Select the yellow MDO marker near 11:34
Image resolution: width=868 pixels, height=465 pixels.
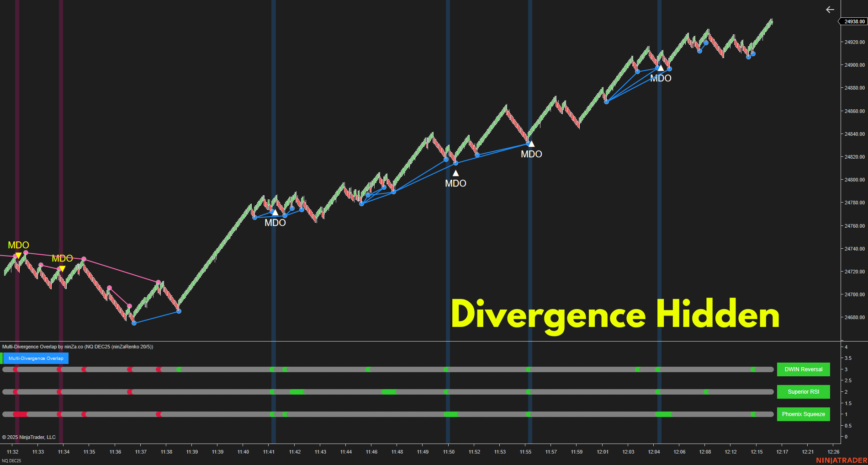tap(62, 267)
